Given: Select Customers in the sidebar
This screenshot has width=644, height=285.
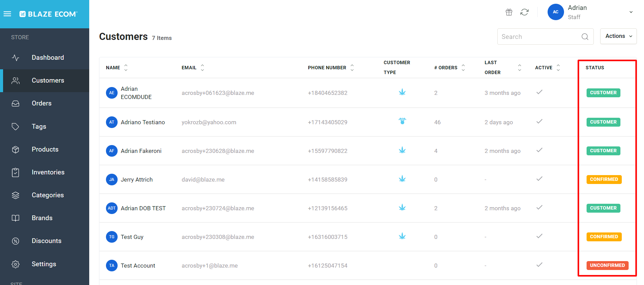Looking at the screenshot, I should point(44,81).
